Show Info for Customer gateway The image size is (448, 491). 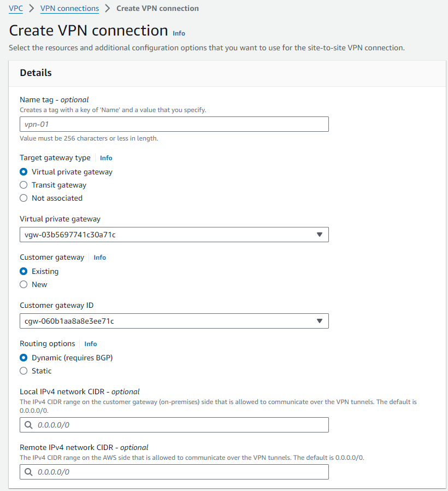click(99, 258)
